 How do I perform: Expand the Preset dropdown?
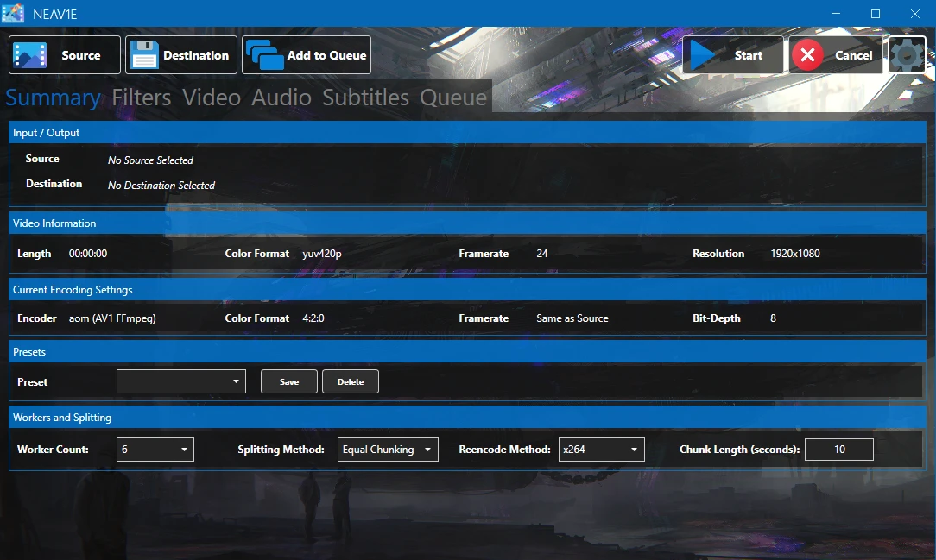coord(180,381)
